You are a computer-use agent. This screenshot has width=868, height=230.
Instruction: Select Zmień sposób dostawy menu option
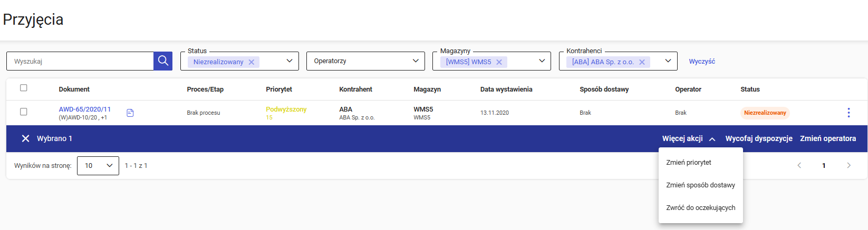(700, 185)
